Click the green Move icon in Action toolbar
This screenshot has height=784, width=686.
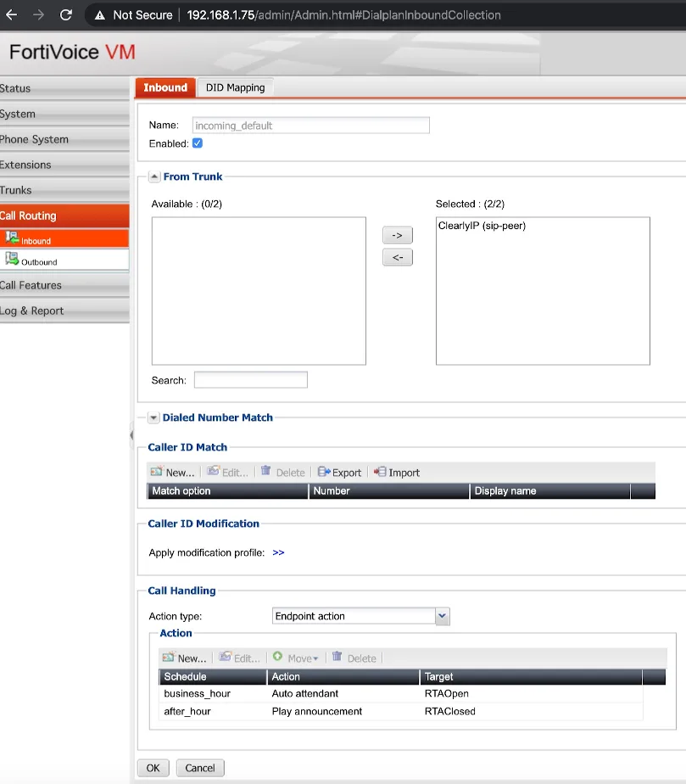[278, 657]
